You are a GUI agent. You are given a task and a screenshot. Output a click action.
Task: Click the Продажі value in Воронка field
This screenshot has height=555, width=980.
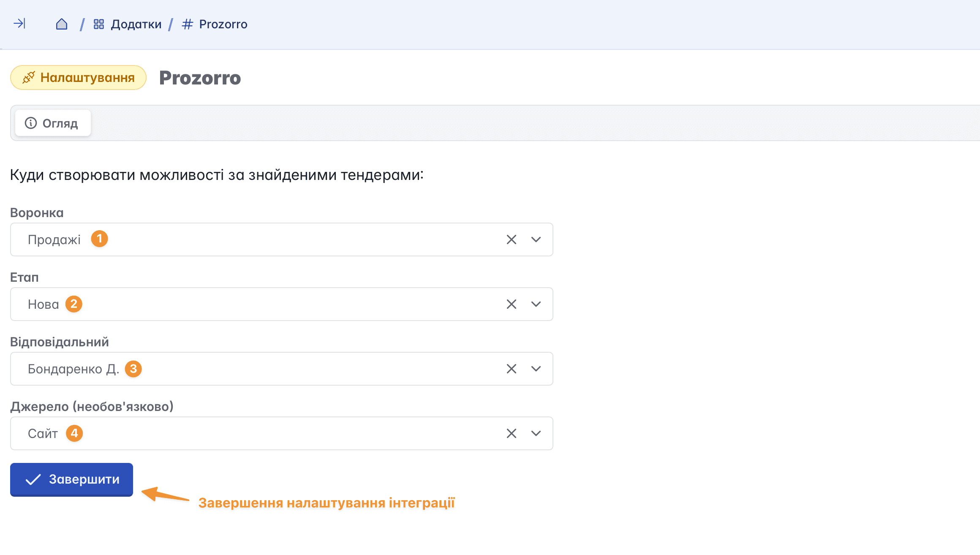[x=54, y=239]
